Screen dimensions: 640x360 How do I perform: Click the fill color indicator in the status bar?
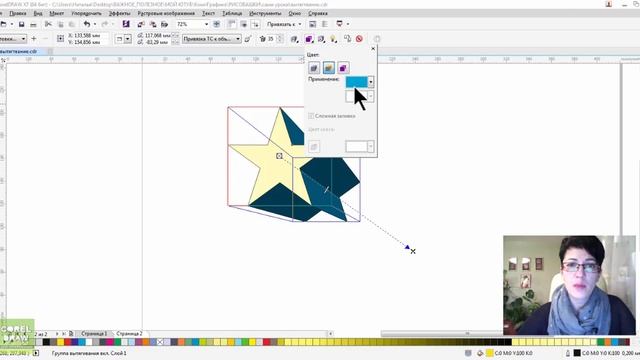[489, 353]
